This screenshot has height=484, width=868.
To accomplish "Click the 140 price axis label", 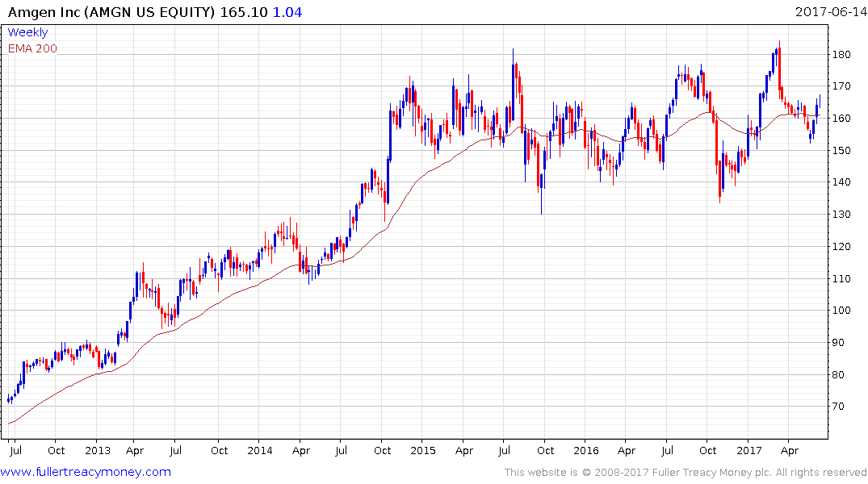I will pyautogui.click(x=841, y=182).
